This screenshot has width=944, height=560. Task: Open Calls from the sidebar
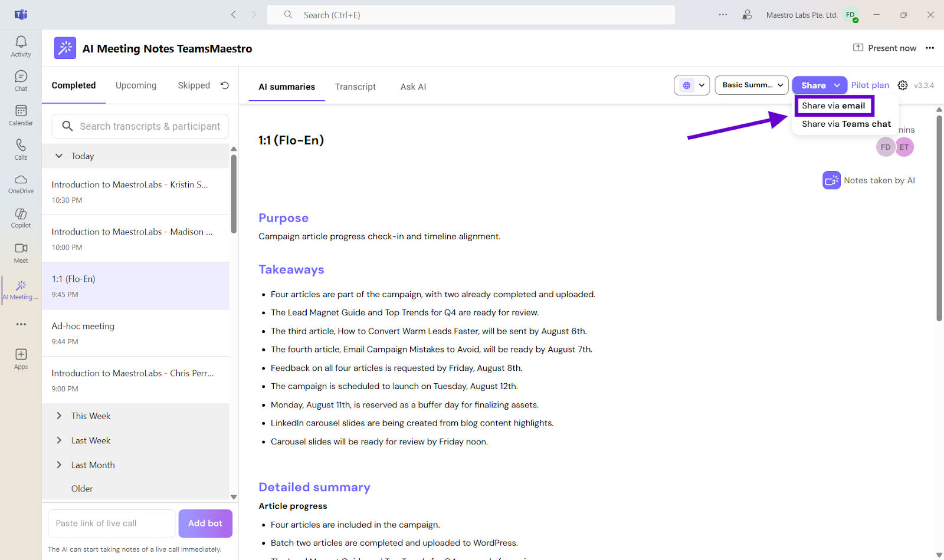[x=21, y=149]
